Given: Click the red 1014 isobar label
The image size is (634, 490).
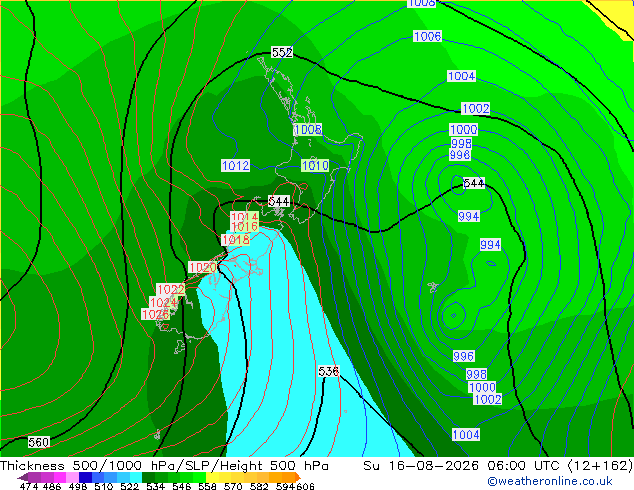Looking at the screenshot, I should (244, 217).
